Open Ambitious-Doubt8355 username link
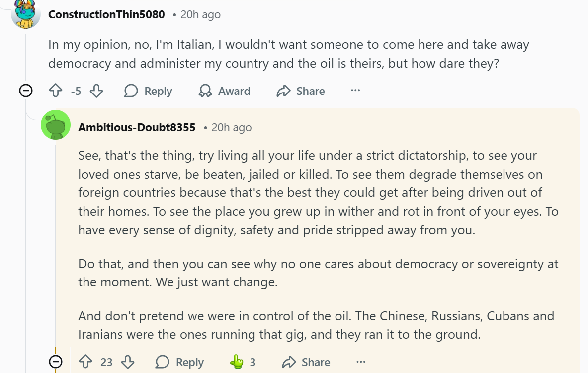 point(137,127)
